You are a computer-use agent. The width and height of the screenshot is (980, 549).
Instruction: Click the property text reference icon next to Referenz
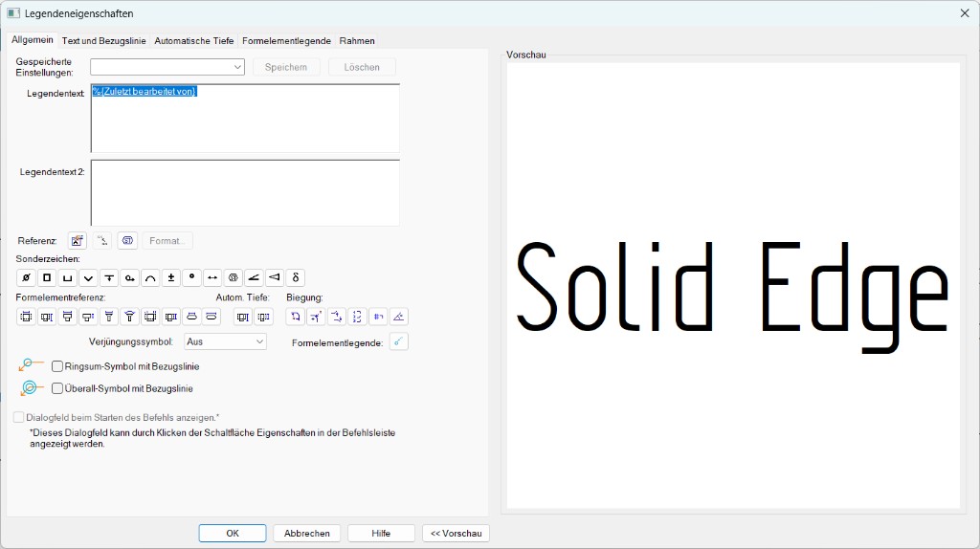point(77,240)
